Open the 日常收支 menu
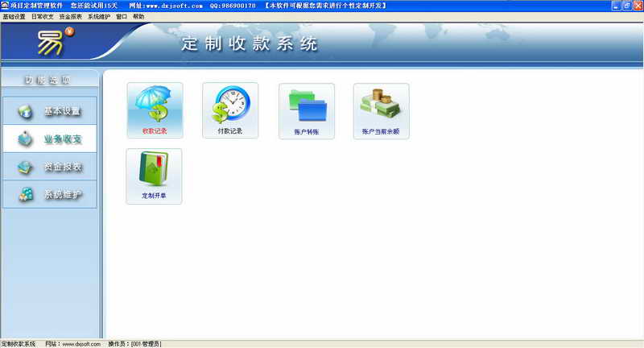 (43, 16)
